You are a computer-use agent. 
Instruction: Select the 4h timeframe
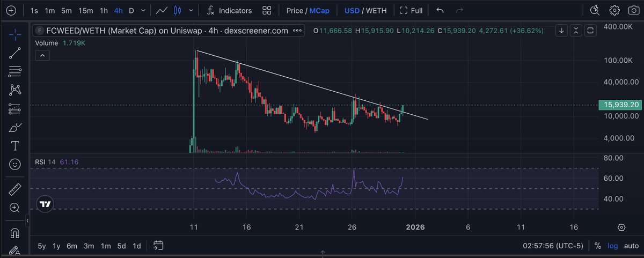119,10
